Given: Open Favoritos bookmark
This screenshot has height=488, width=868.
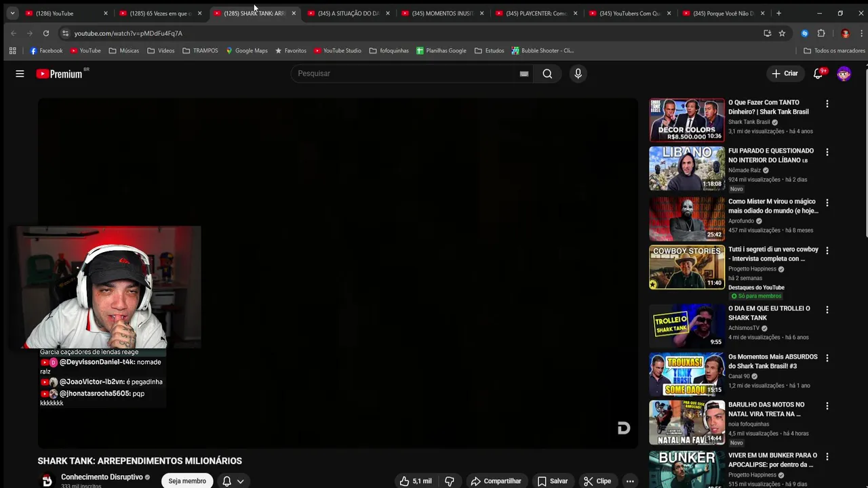Looking at the screenshot, I should point(290,50).
